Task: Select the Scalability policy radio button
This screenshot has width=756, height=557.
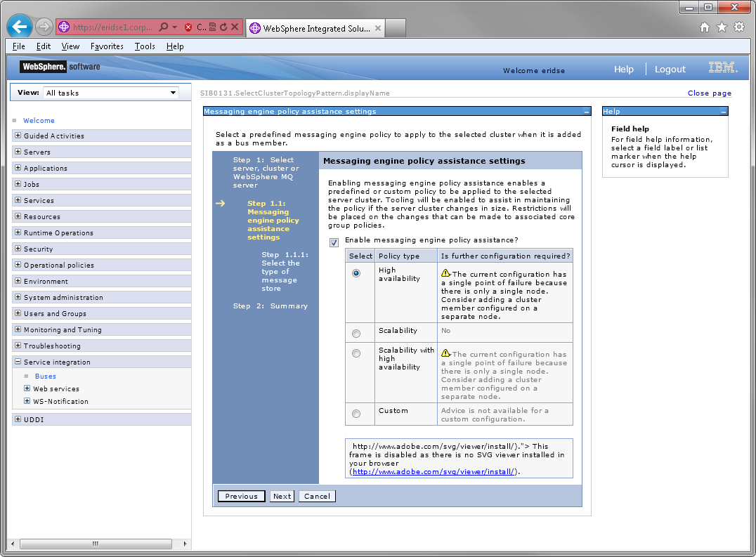Action: 356,334
